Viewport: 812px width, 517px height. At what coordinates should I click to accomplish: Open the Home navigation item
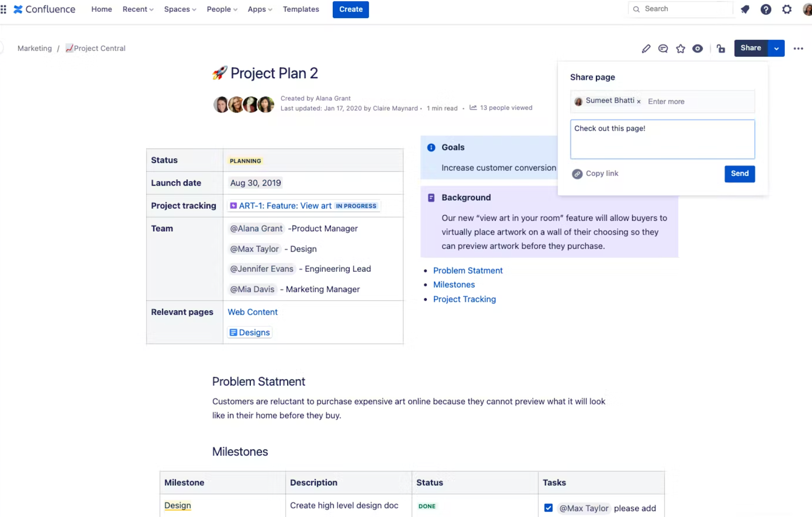coord(101,9)
